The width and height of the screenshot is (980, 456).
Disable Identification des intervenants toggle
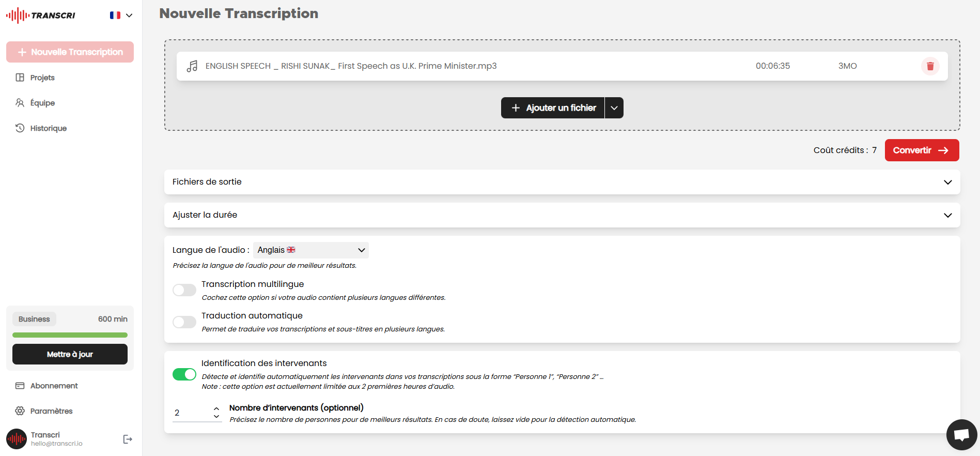(184, 374)
